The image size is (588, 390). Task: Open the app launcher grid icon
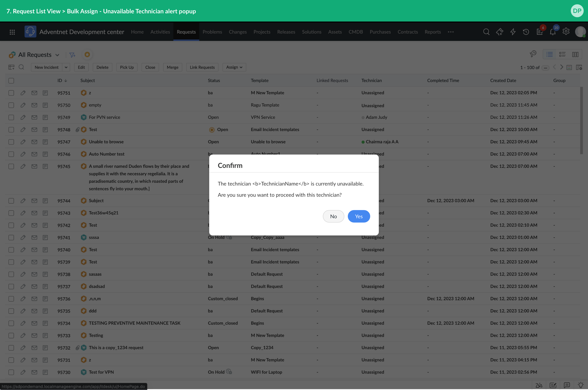click(12, 32)
